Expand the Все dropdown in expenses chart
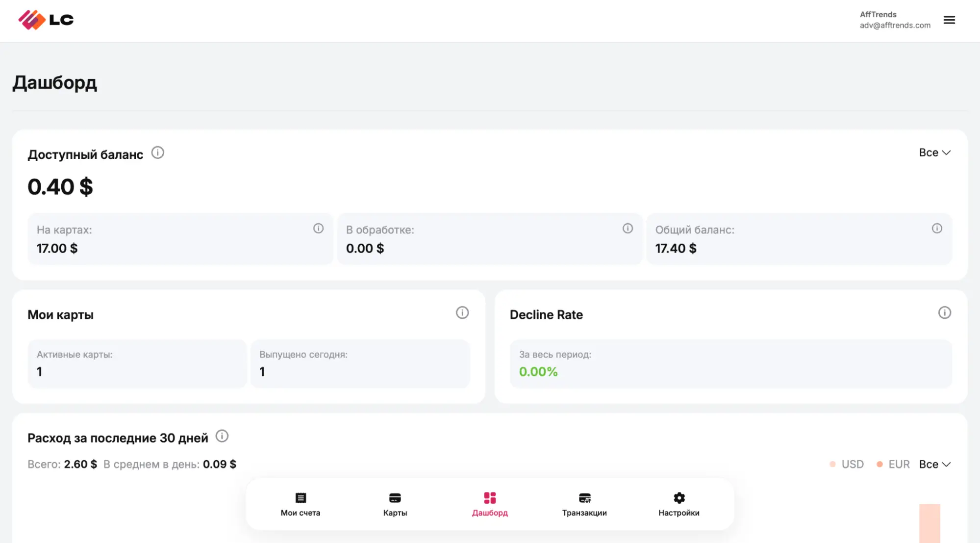This screenshot has height=543, width=980. pos(935,464)
